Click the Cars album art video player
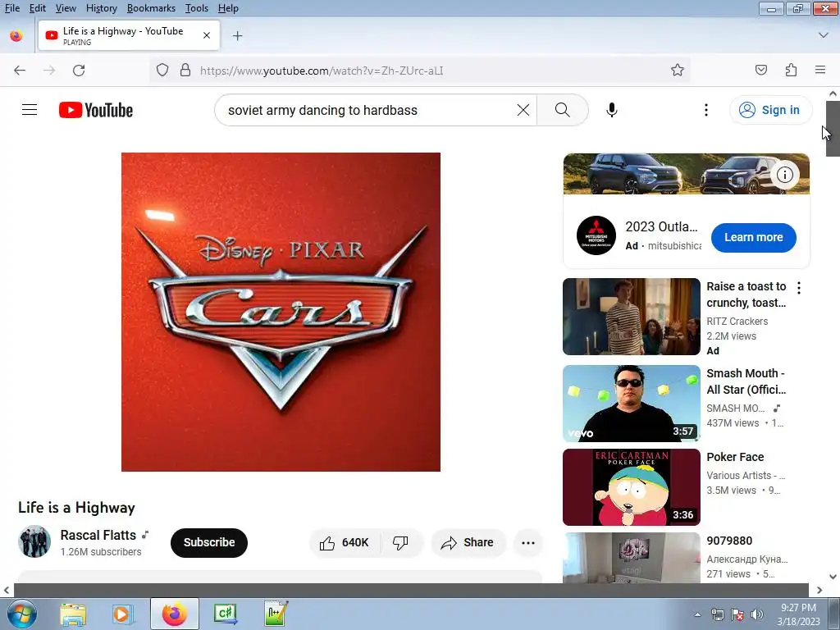Image resolution: width=840 pixels, height=630 pixels. click(x=281, y=312)
